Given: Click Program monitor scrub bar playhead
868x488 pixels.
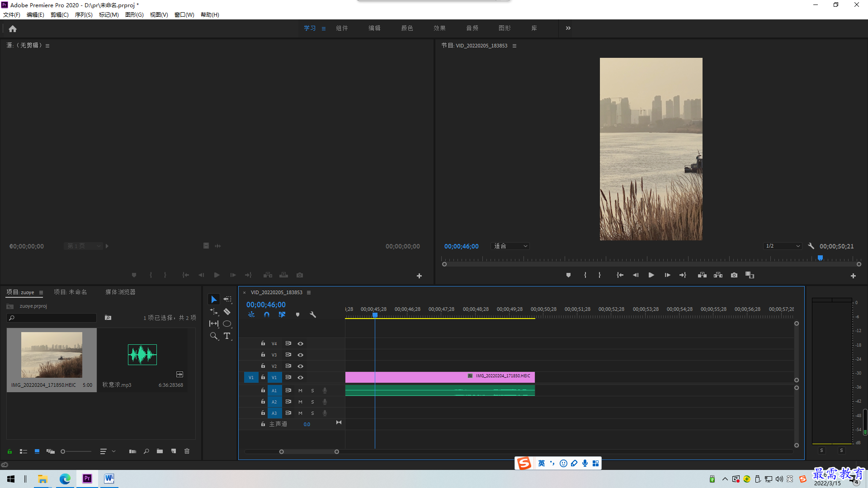Looking at the screenshot, I should tap(820, 258).
